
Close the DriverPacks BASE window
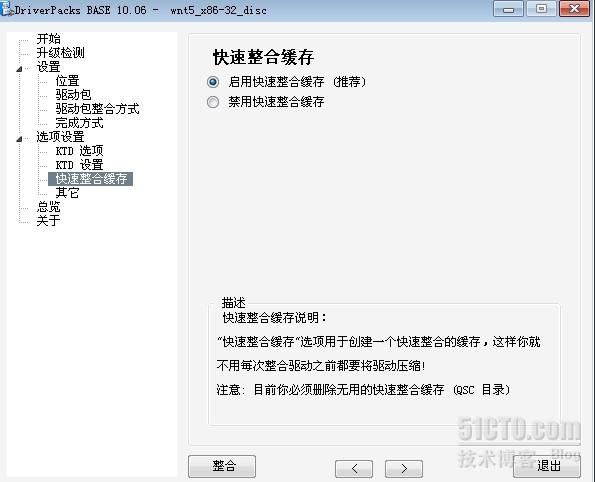[575, 9]
